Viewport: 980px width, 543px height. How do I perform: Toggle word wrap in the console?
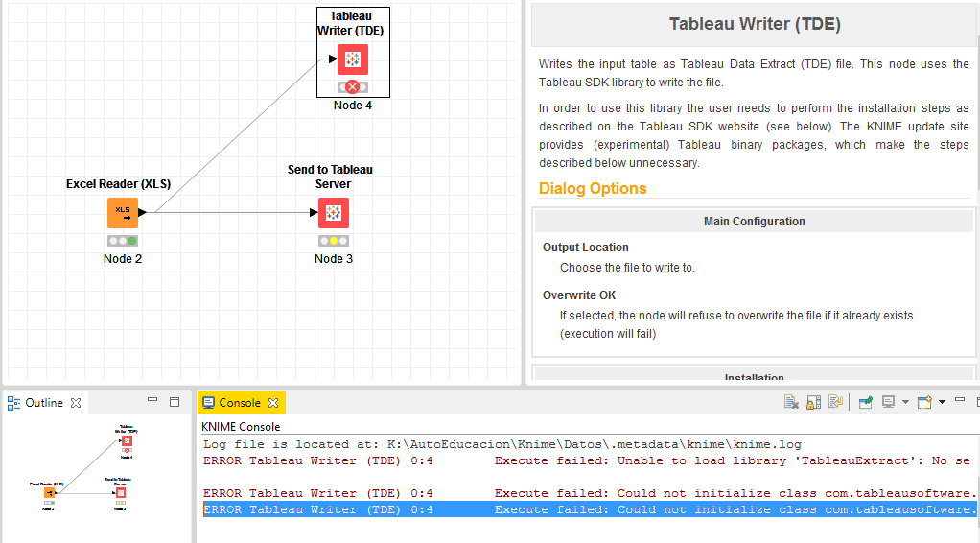click(835, 402)
